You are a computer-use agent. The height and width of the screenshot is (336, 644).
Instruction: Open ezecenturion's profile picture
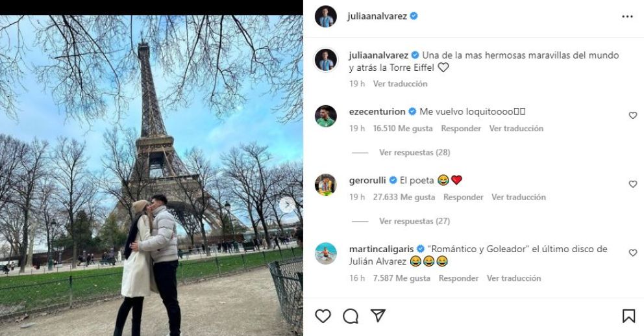[x=326, y=116]
